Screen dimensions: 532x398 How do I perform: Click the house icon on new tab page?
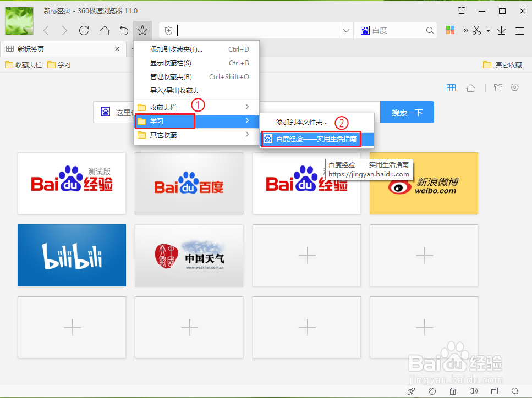(x=470, y=88)
